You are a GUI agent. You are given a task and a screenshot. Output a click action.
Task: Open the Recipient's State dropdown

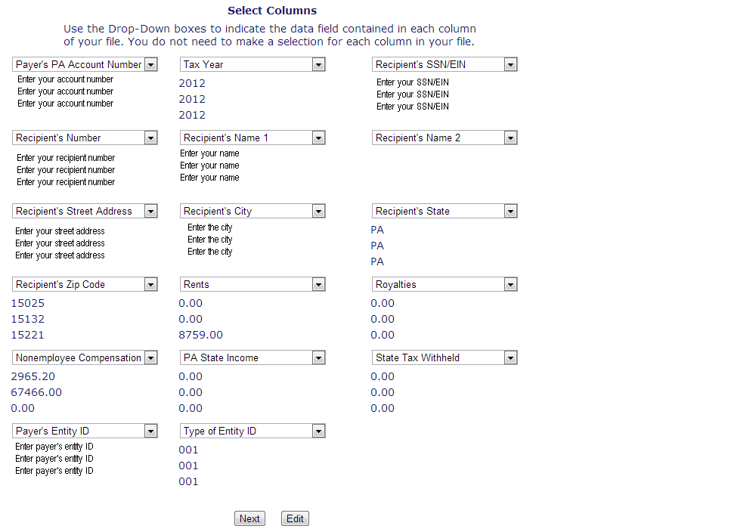pos(510,211)
